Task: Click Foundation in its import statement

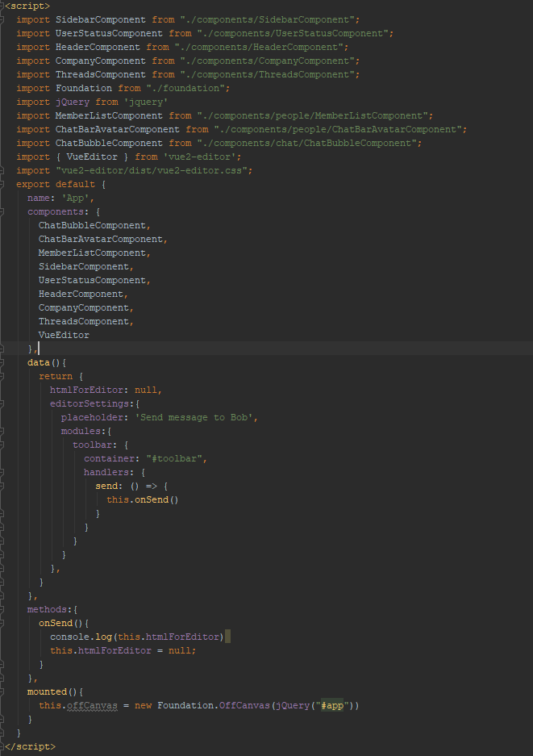Action: (x=84, y=88)
